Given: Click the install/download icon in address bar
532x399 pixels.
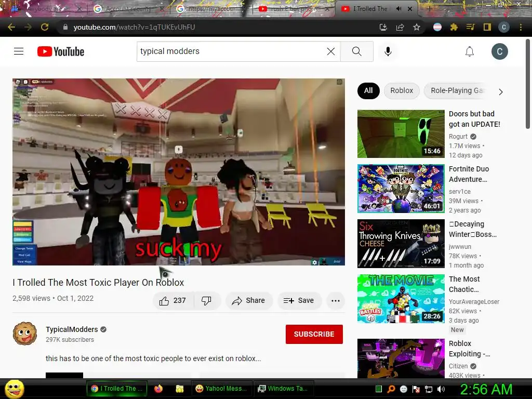Looking at the screenshot, I should click(383, 27).
